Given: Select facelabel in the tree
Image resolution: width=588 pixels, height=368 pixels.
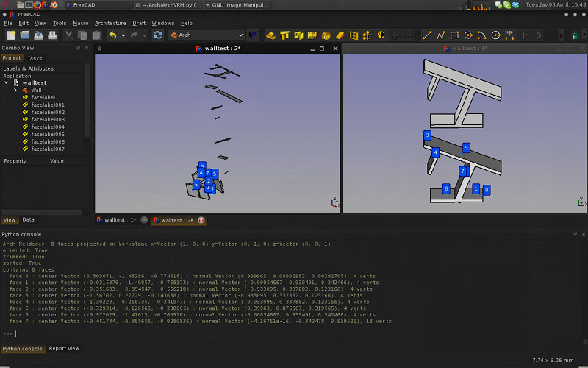Looking at the screenshot, I should [43, 98].
